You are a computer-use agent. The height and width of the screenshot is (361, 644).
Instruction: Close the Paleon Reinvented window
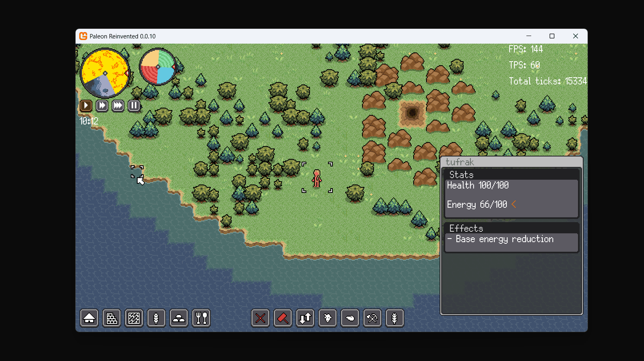(x=576, y=36)
